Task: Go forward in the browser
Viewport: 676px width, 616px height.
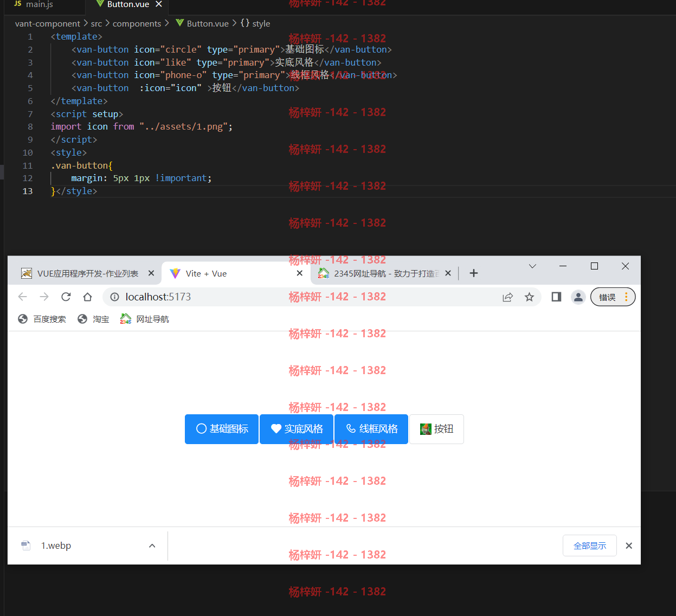Action: click(x=44, y=297)
